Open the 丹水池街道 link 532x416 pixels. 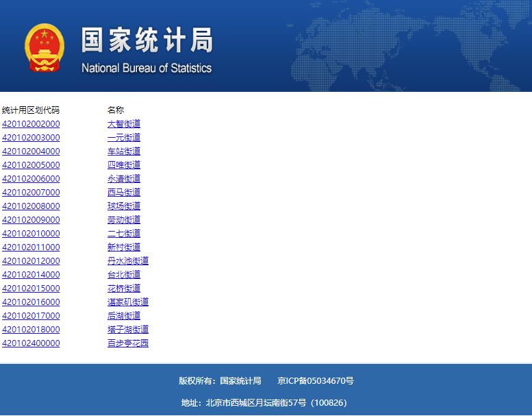128,261
